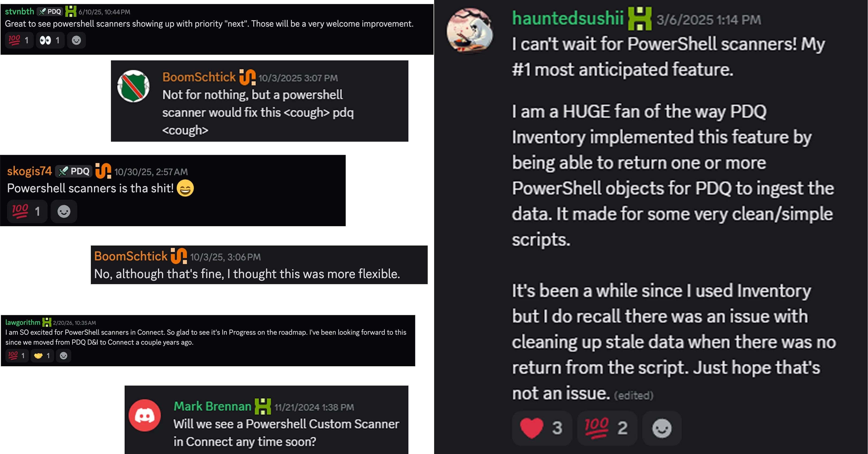Add a reaction to hauntedsushii's message
Screen dimensions: 868x454
click(662, 428)
